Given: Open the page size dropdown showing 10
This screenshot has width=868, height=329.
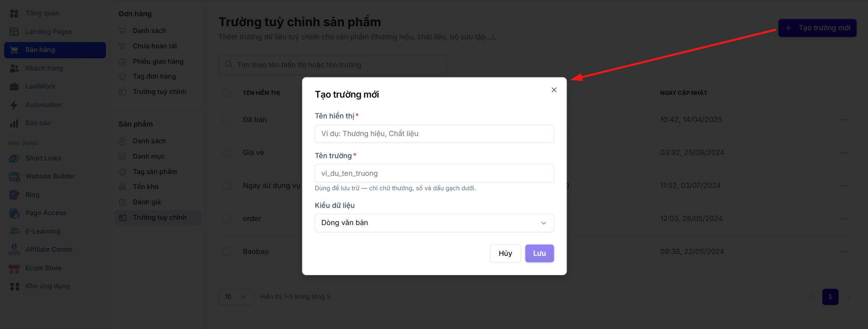Looking at the screenshot, I should click(236, 296).
